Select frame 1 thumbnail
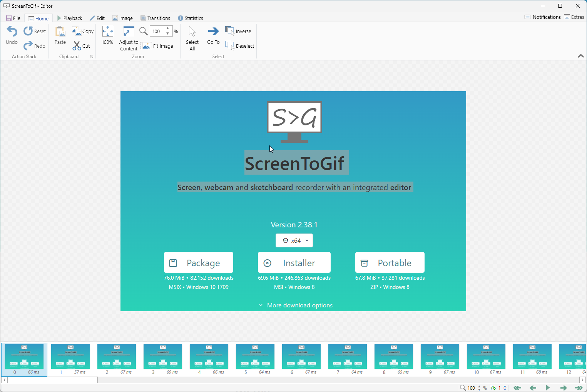The image size is (587, 392). pyautogui.click(x=70, y=359)
